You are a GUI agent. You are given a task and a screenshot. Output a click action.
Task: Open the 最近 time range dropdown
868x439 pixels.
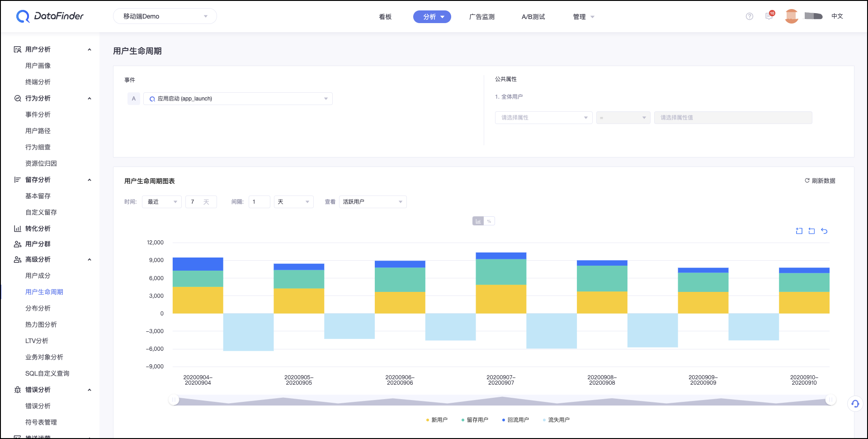point(162,202)
